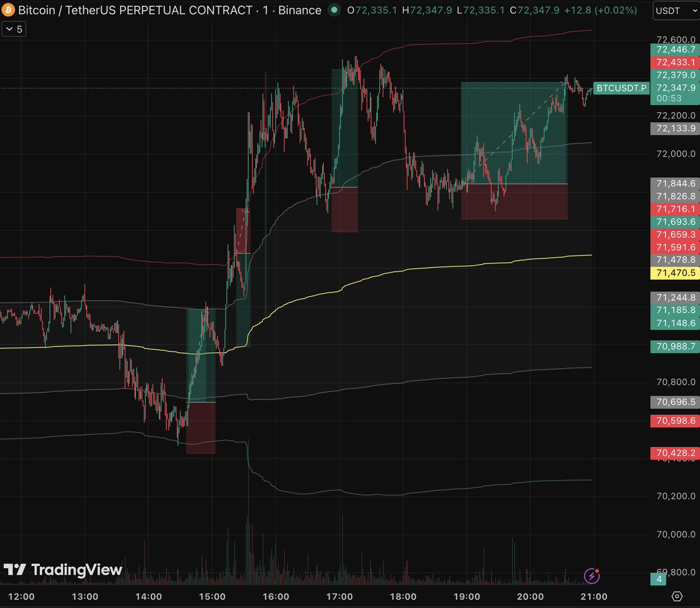Select the red 72,433.1 price label
Viewport: 700px width, 608px height.
(675, 62)
